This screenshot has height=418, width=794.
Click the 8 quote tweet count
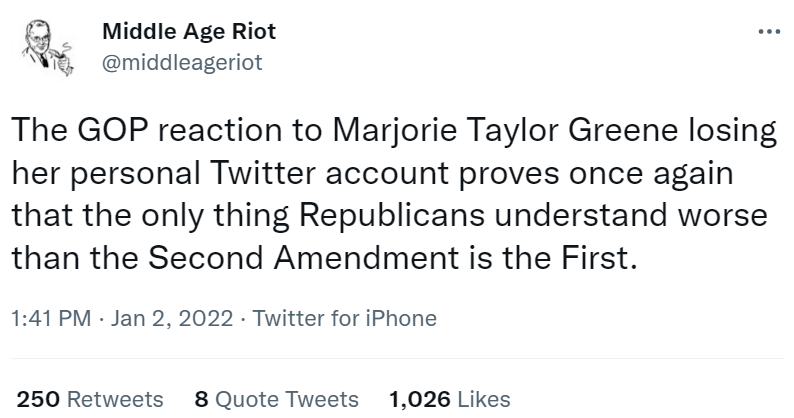point(201,399)
